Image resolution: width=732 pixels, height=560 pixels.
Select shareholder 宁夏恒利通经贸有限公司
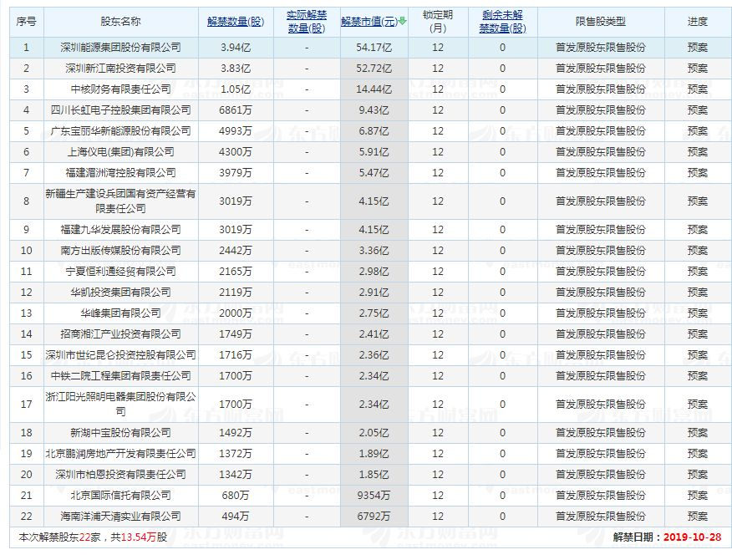point(120,272)
